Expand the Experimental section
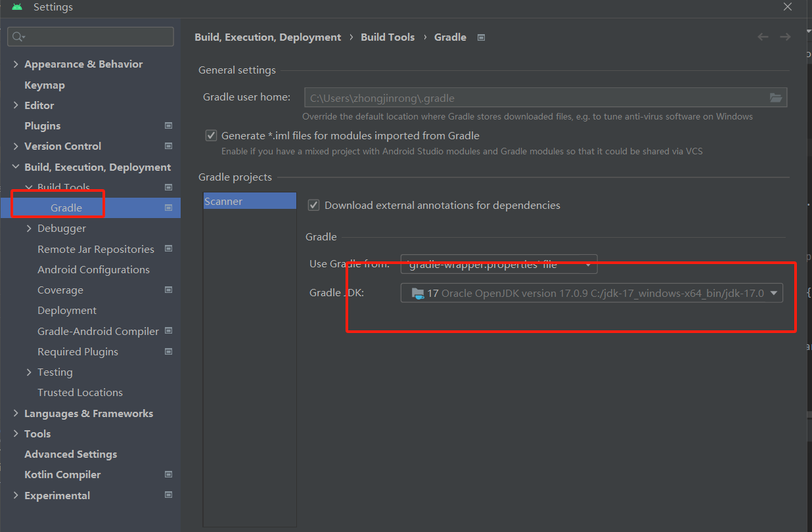The height and width of the screenshot is (532, 812). [x=16, y=495]
